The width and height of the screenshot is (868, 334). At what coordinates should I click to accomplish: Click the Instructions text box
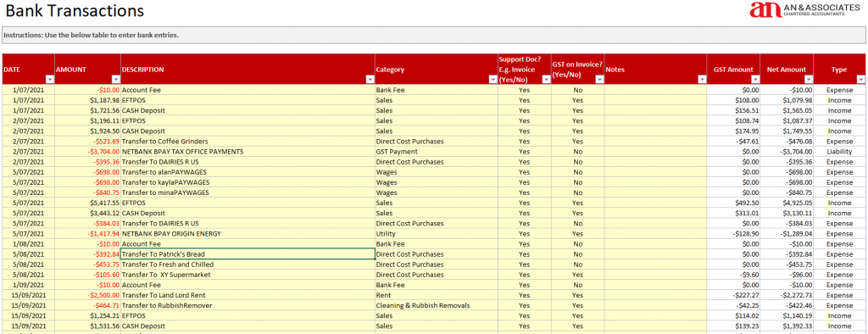tap(434, 35)
